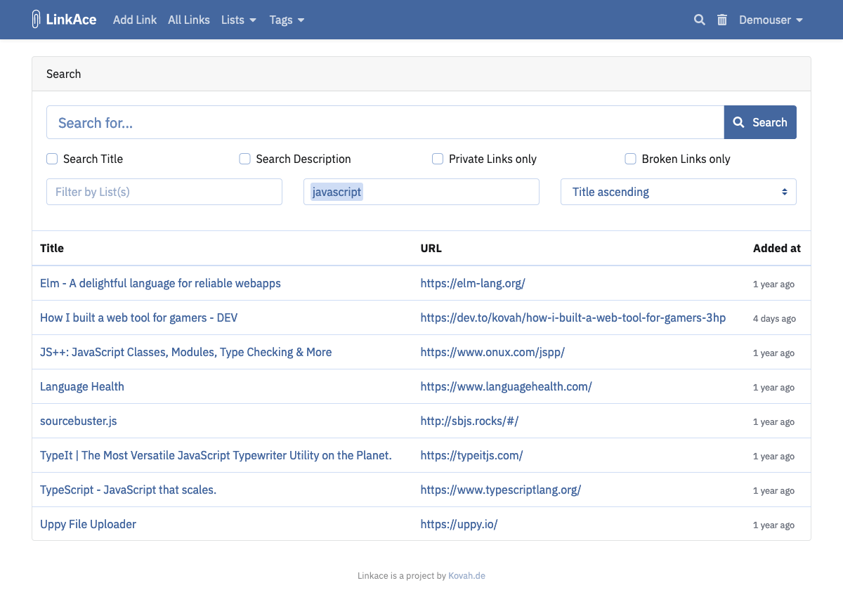Open the Title ascending sort dropdown

679,192
